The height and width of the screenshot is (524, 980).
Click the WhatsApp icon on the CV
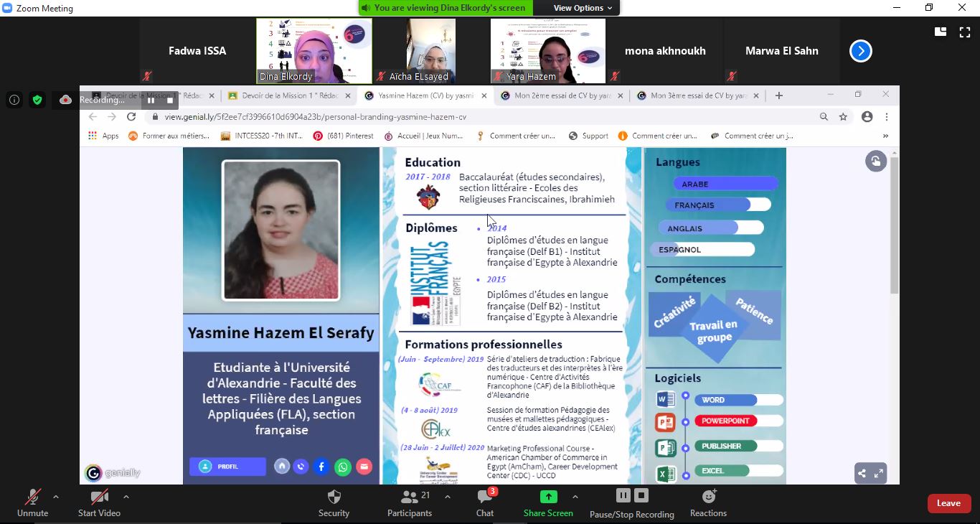pos(343,467)
